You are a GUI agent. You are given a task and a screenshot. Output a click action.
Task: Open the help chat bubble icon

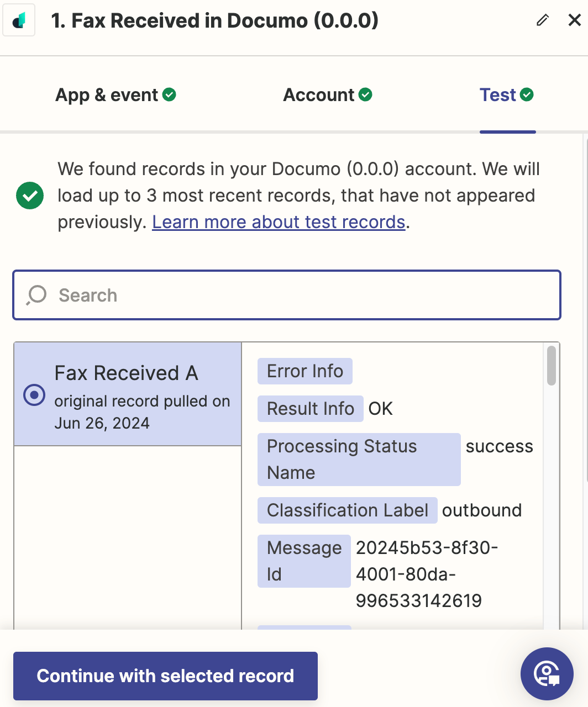(547, 674)
